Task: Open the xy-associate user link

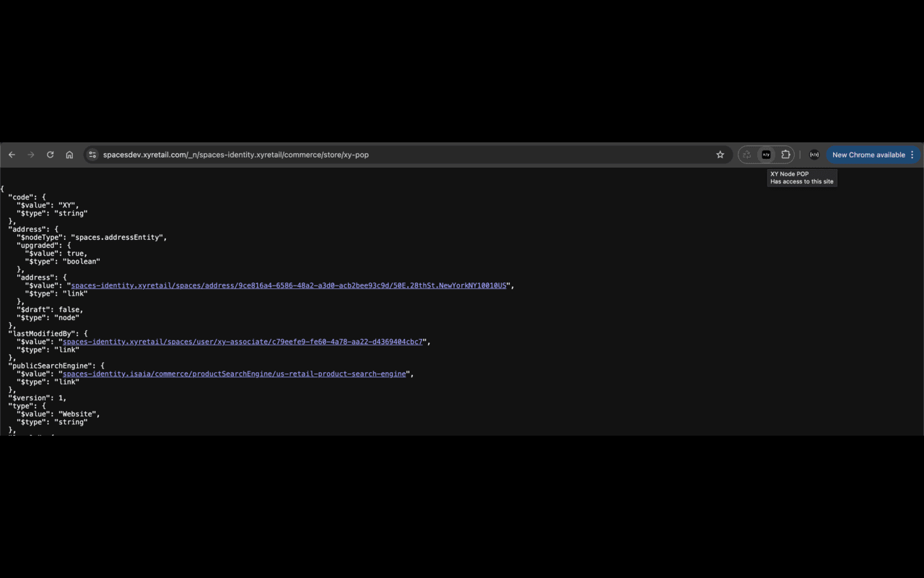Action: click(x=243, y=342)
